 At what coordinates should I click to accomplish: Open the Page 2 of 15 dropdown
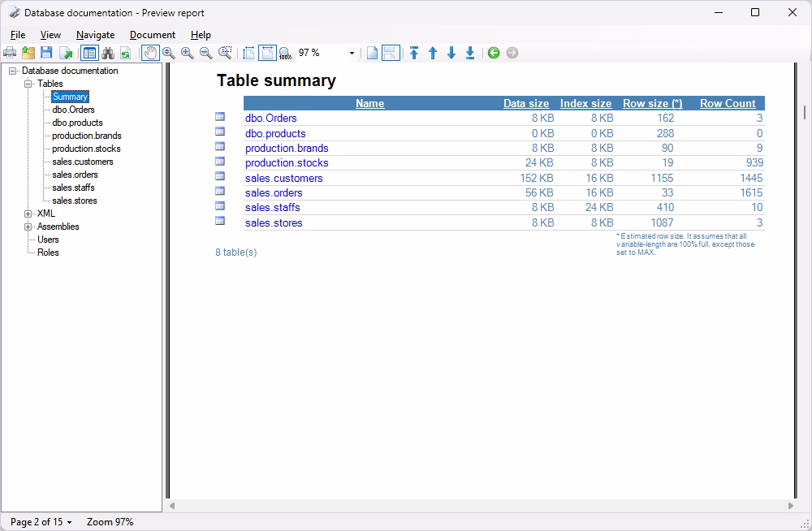tap(41, 522)
